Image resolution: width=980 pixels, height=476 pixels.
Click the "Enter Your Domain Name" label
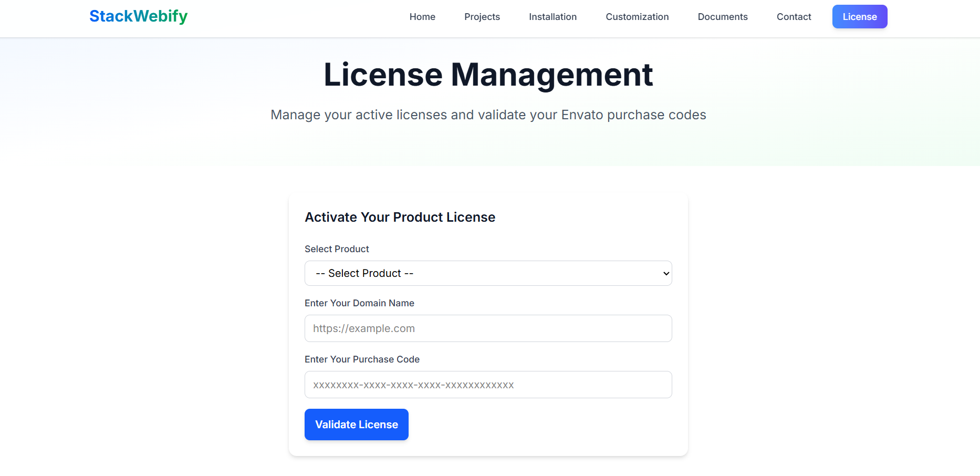(x=359, y=303)
